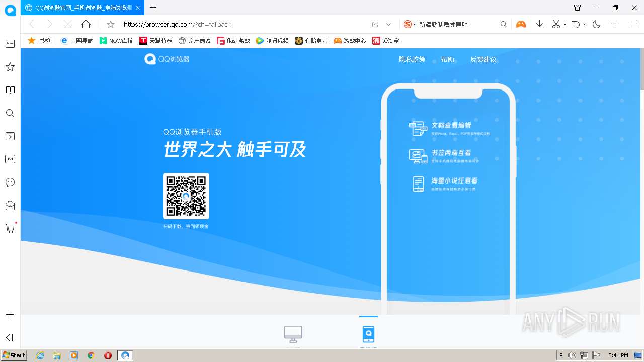Open the downloads manager

[539, 24]
